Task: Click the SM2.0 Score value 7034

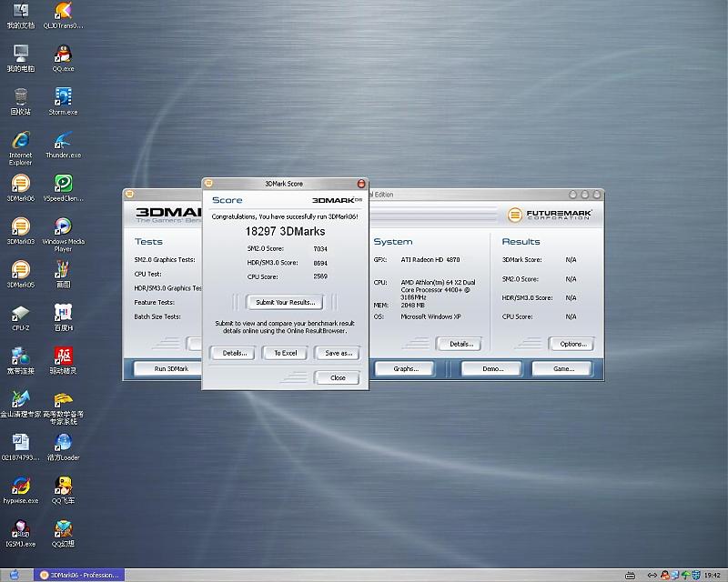Action: point(320,249)
